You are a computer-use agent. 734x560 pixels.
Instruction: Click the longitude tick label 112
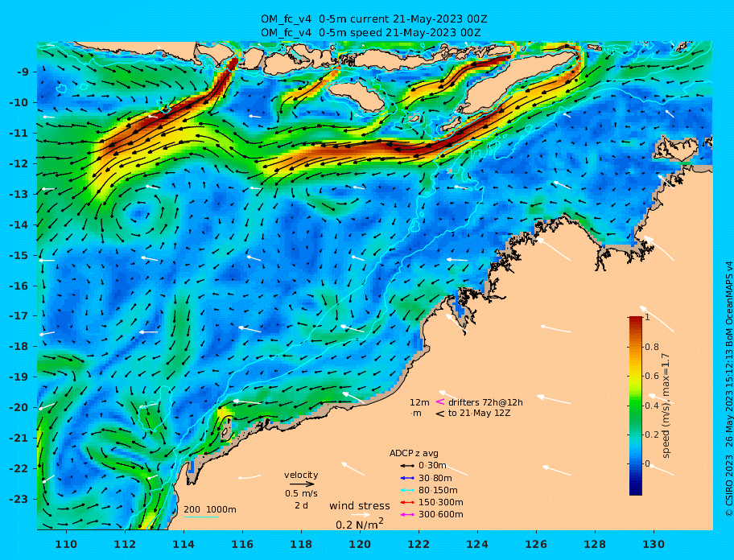click(125, 545)
